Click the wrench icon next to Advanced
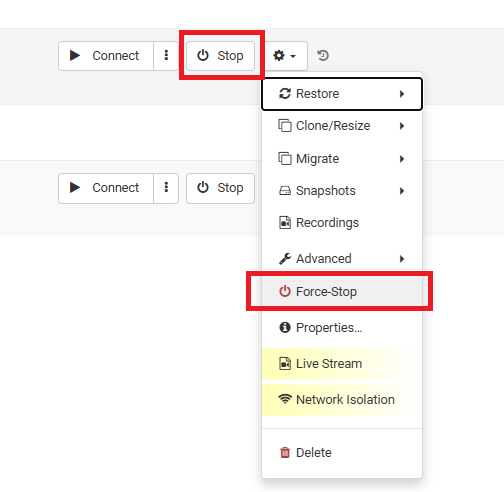Viewport: 504px width, 492px height. pos(285,259)
